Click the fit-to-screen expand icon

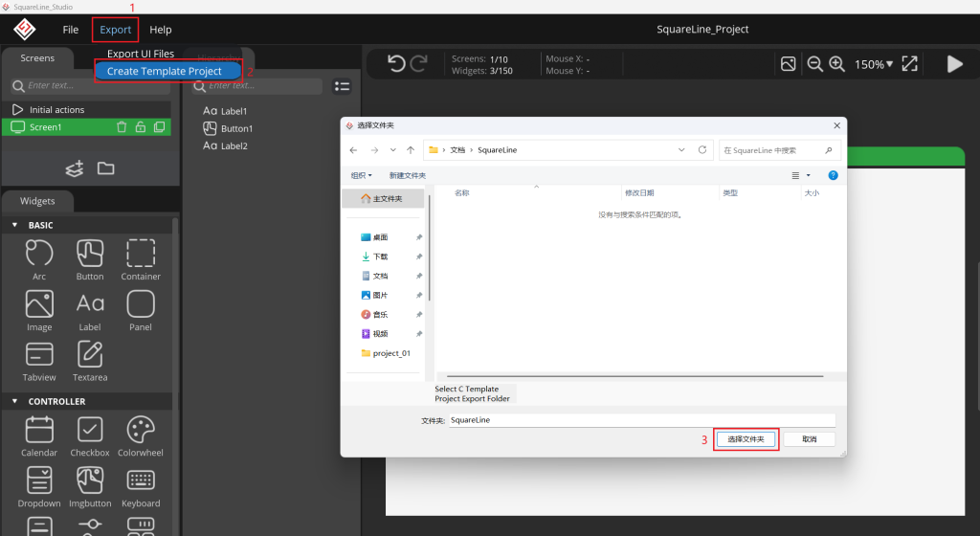[909, 64]
